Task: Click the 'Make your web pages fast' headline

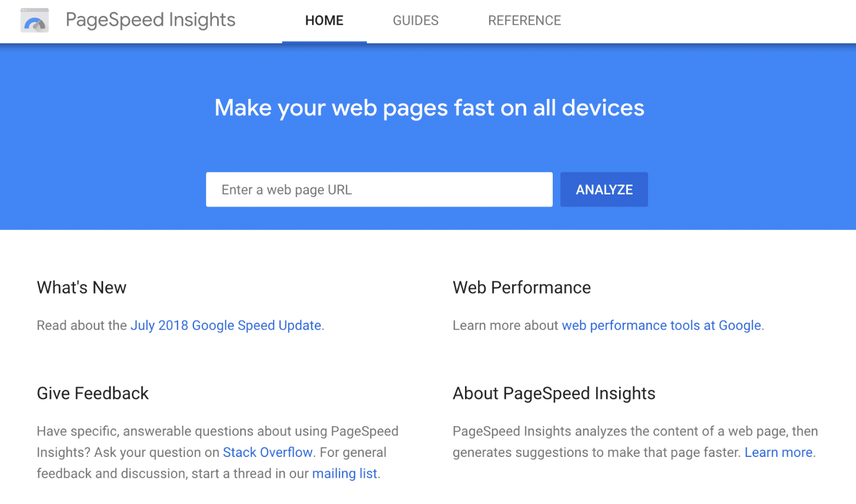Action: pos(429,108)
